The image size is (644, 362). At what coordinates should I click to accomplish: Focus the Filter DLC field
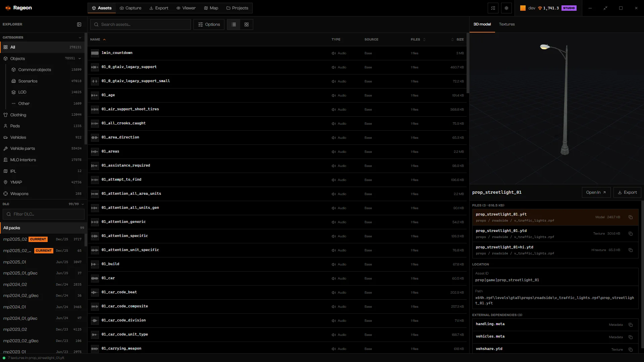(x=44, y=214)
